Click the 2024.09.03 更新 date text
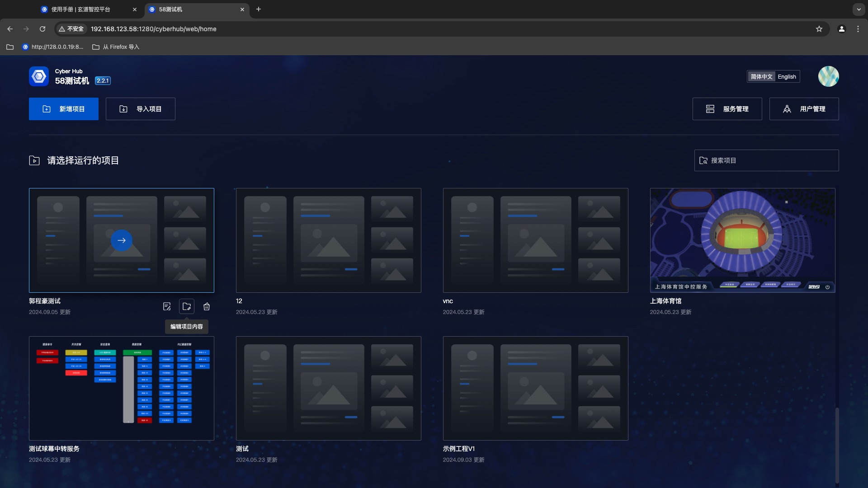The height and width of the screenshot is (488, 868). pos(464,460)
